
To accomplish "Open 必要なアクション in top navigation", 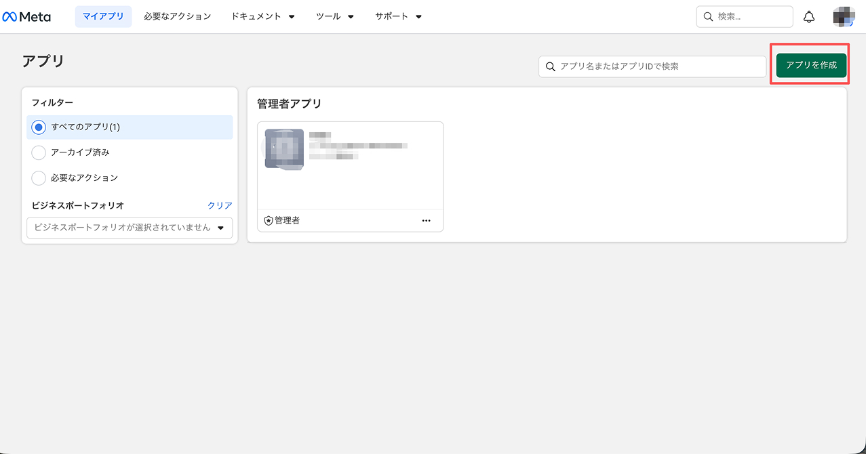I will (x=177, y=16).
